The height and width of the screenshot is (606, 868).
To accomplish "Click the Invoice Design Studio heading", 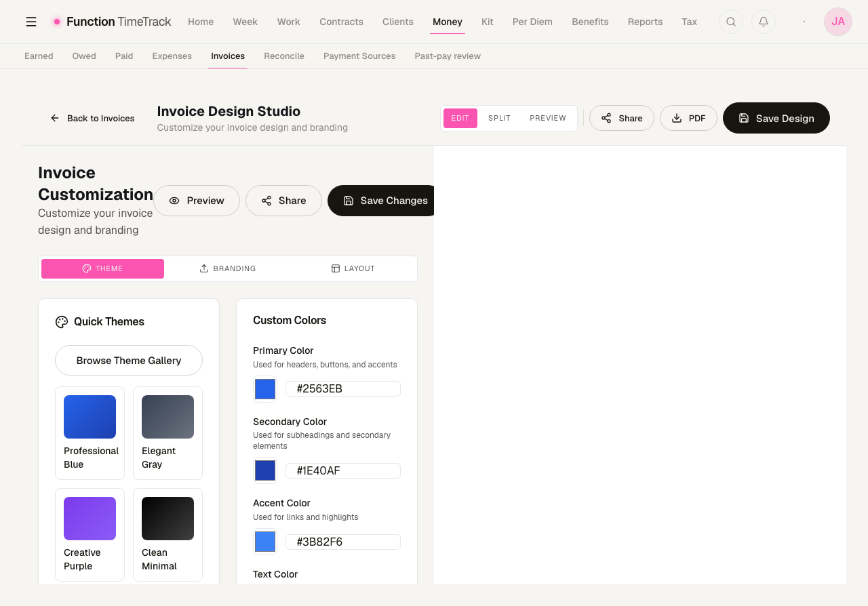I will [229, 111].
